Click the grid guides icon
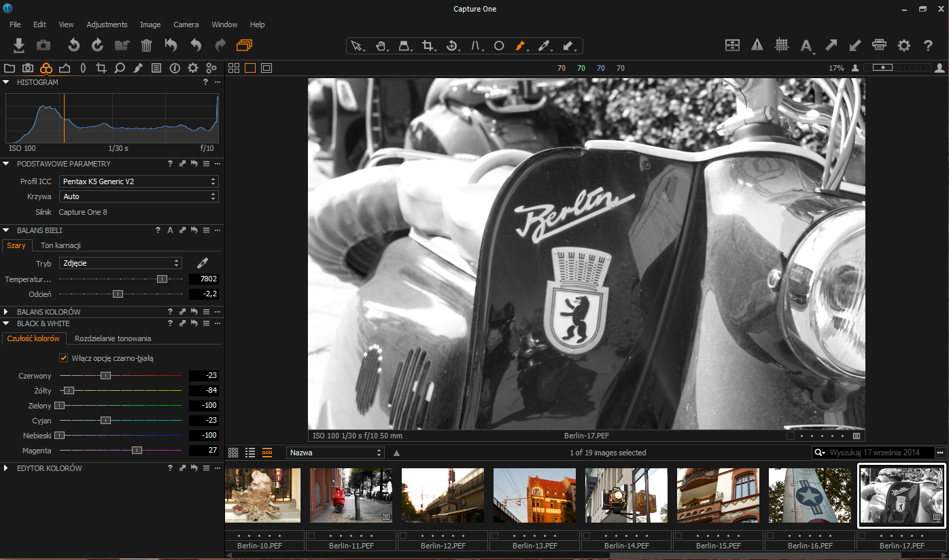949x560 pixels. click(782, 46)
